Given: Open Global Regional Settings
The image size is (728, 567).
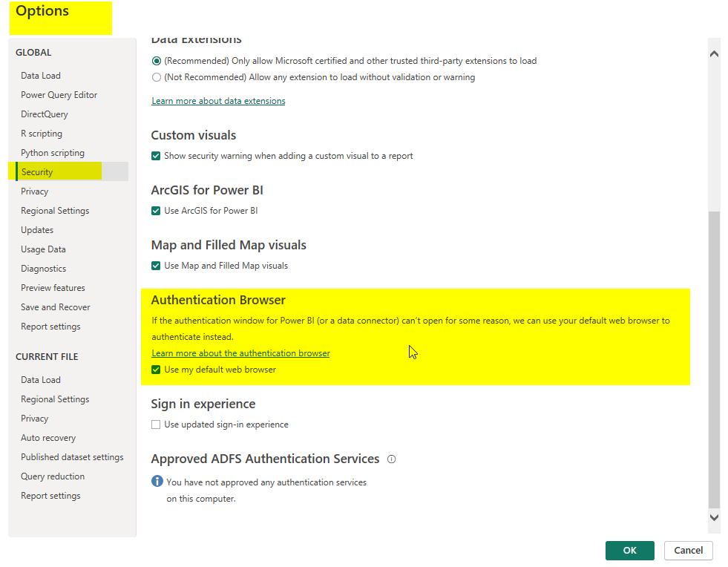Looking at the screenshot, I should [55, 211].
